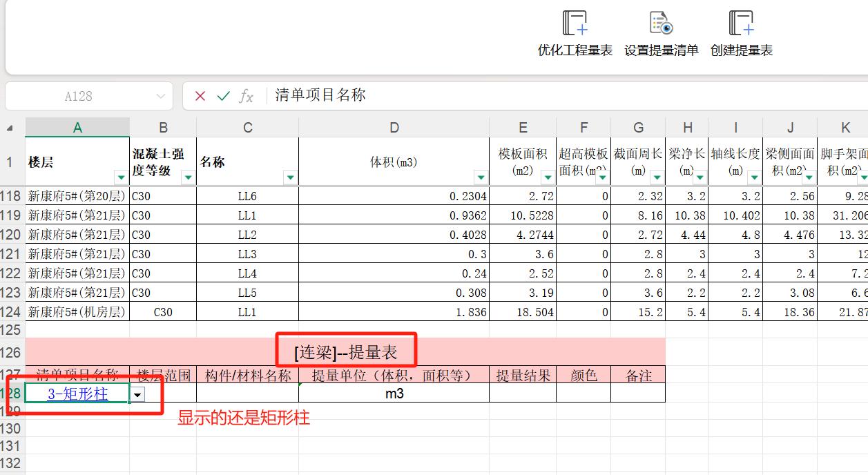This screenshot has height=475, width=868.
Task: Click the 优化工程量表 ribbon icon
Action: point(575,23)
